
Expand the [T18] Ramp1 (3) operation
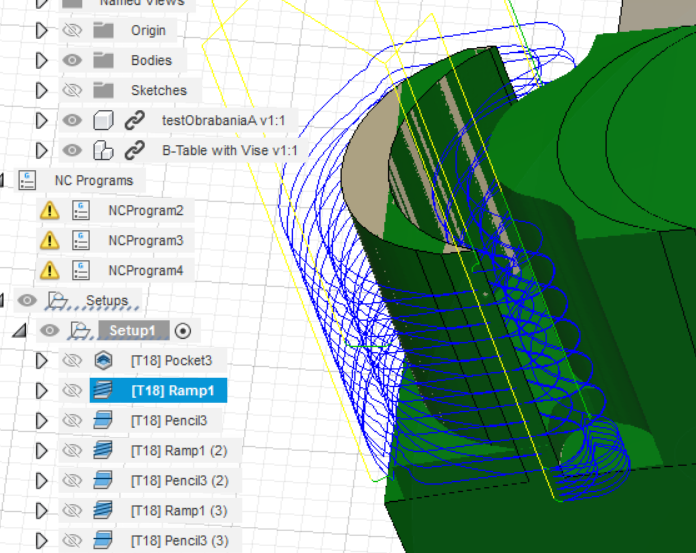click(x=41, y=510)
